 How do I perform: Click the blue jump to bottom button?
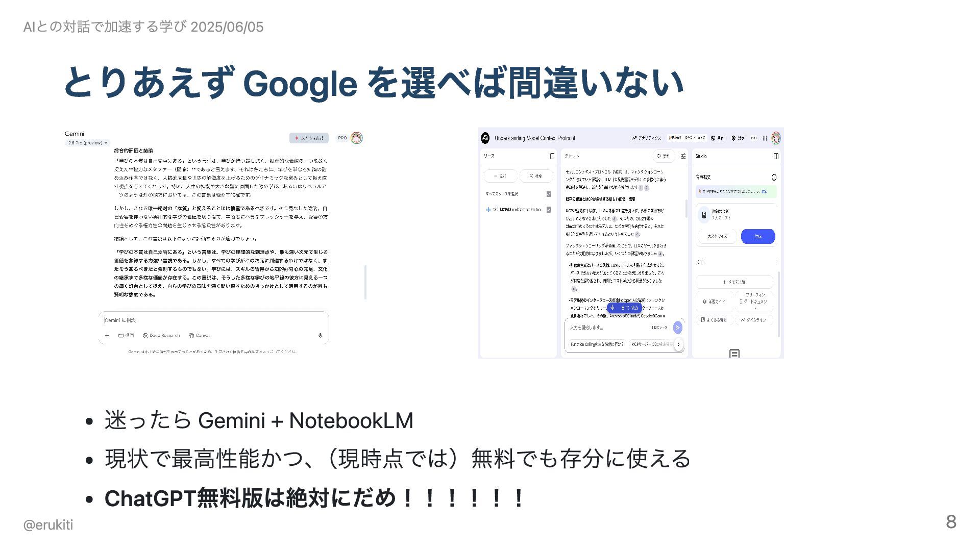[x=624, y=308]
